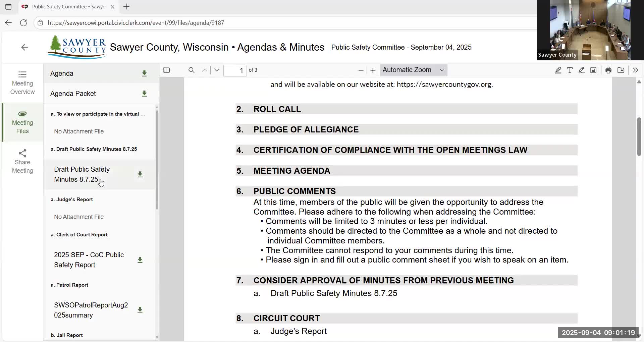The width and height of the screenshot is (644, 342).
Task: Select the add image tool
Action: point(593,70)
